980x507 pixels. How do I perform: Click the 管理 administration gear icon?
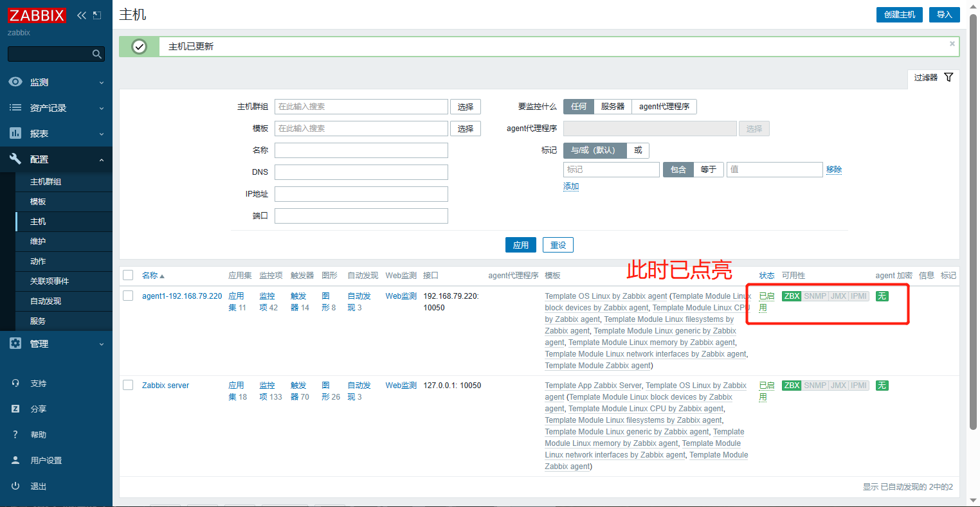click(15, 343)
